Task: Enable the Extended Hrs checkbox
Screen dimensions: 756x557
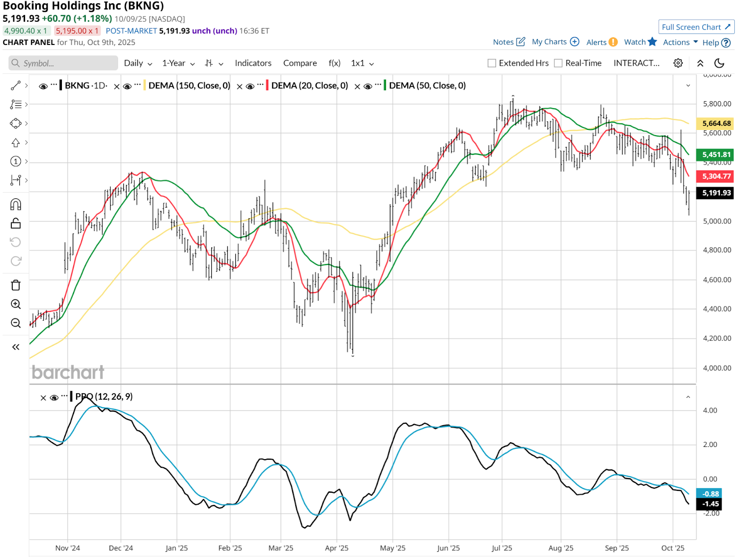Action: pyautogui.click(x=492, y=63)
